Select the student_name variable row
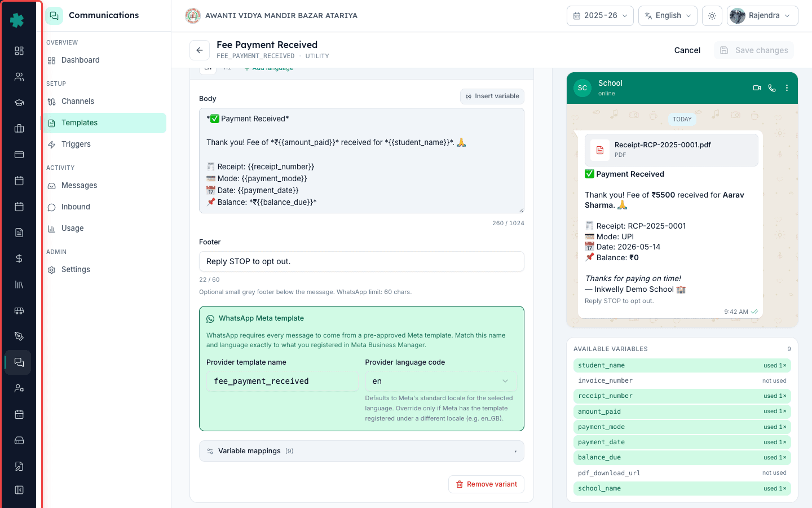This screenshot has height=508, width=812. pos(682,365)
